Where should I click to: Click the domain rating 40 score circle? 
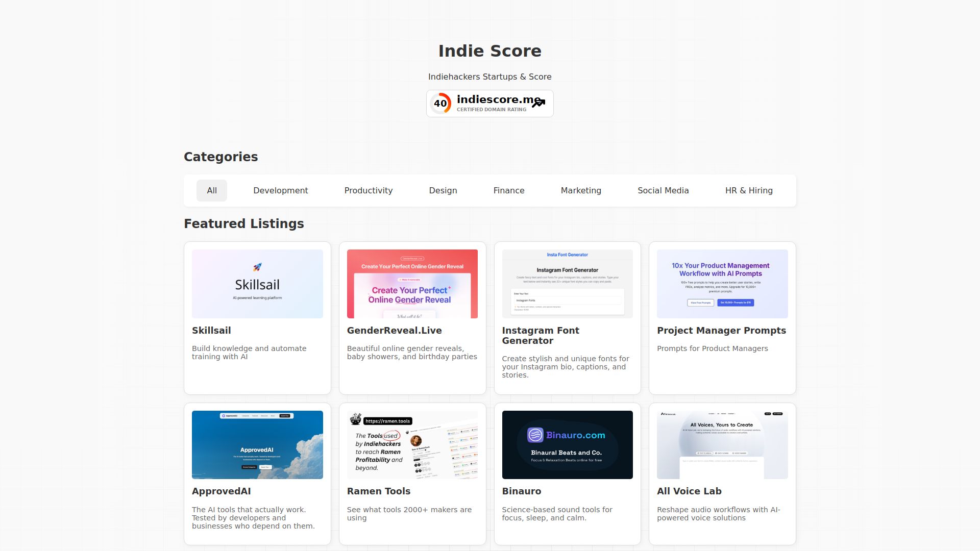point(440,104)
